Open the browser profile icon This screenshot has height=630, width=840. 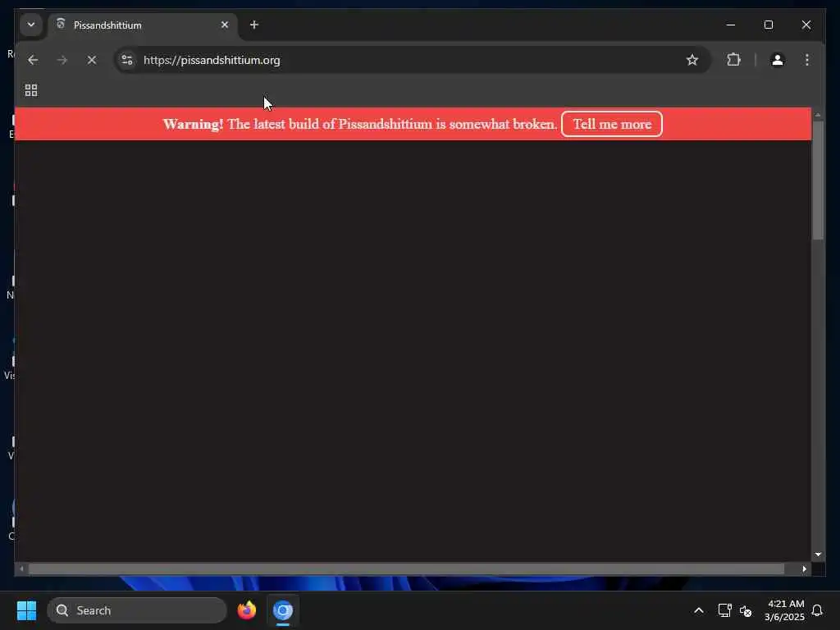pyautogui.click(x=778, y=60)
